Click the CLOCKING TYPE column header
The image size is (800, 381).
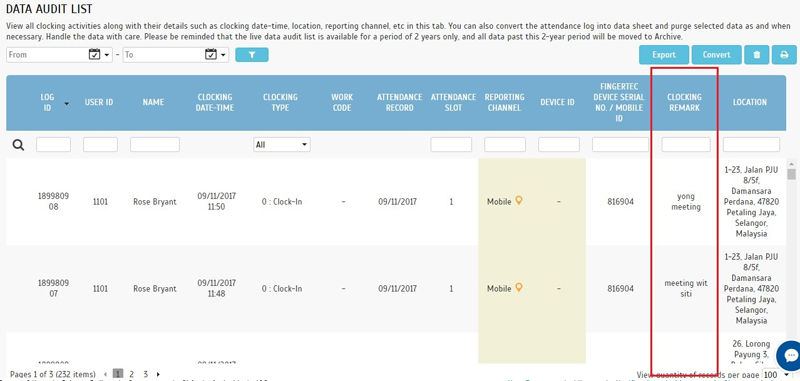(280, 103)
